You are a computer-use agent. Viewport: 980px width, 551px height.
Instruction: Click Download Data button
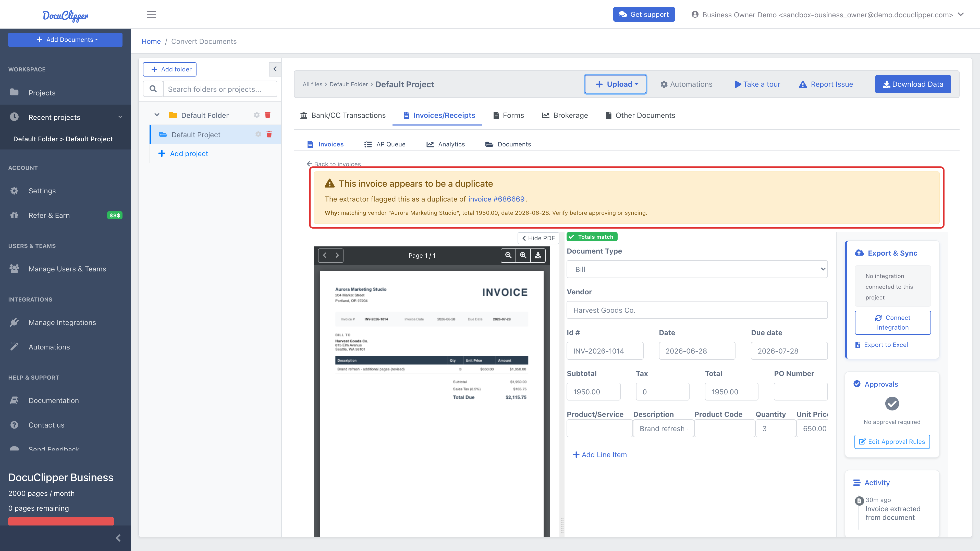pyautogui.click(x=913, y=84)
